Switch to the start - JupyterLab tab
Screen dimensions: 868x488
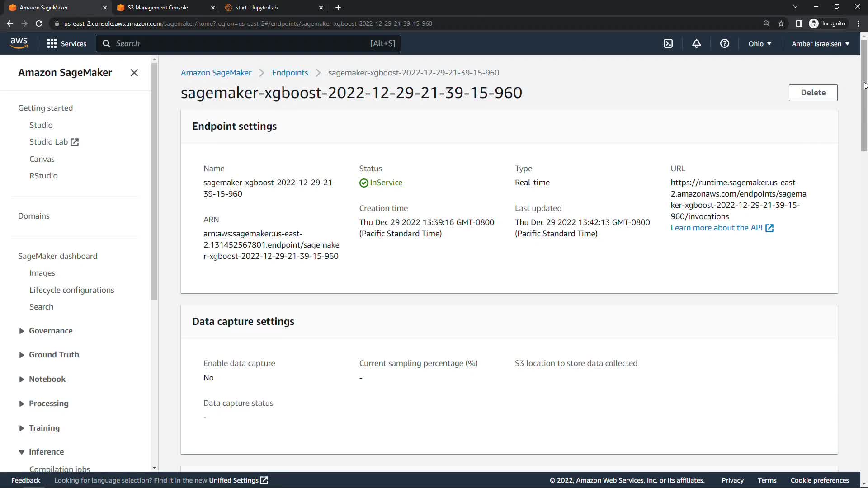tap(256, 8)
